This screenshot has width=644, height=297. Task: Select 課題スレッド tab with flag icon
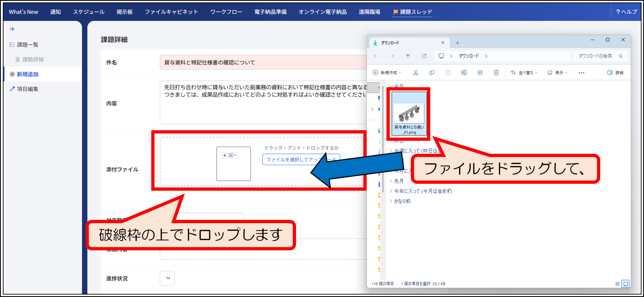click(413, 12)
